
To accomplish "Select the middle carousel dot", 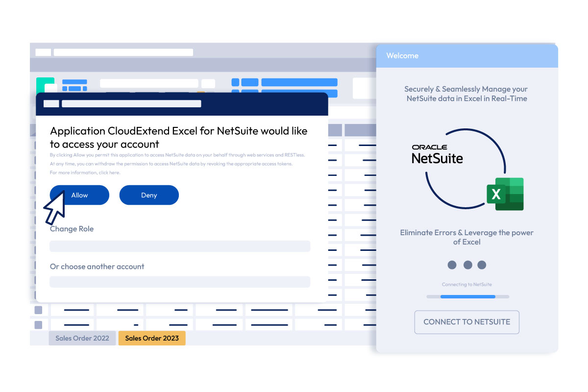I will coord(467,265).
